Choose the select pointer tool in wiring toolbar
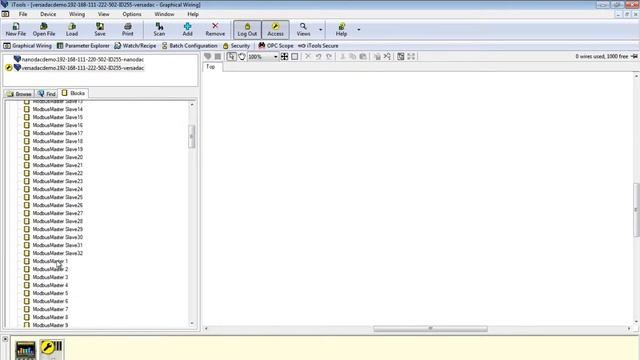The height and width of the screenshot is (360, 640). pyautogui.click(x=231, y=57)
